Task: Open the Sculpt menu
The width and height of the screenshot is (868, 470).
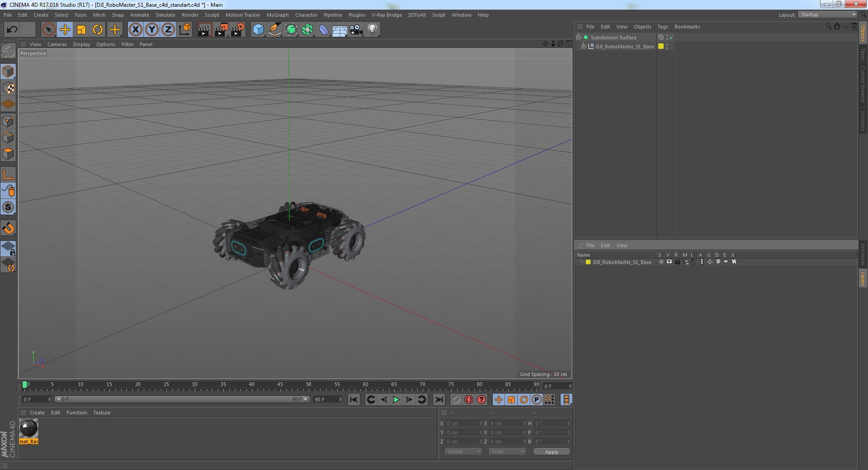Action: (x=212, y=15)
